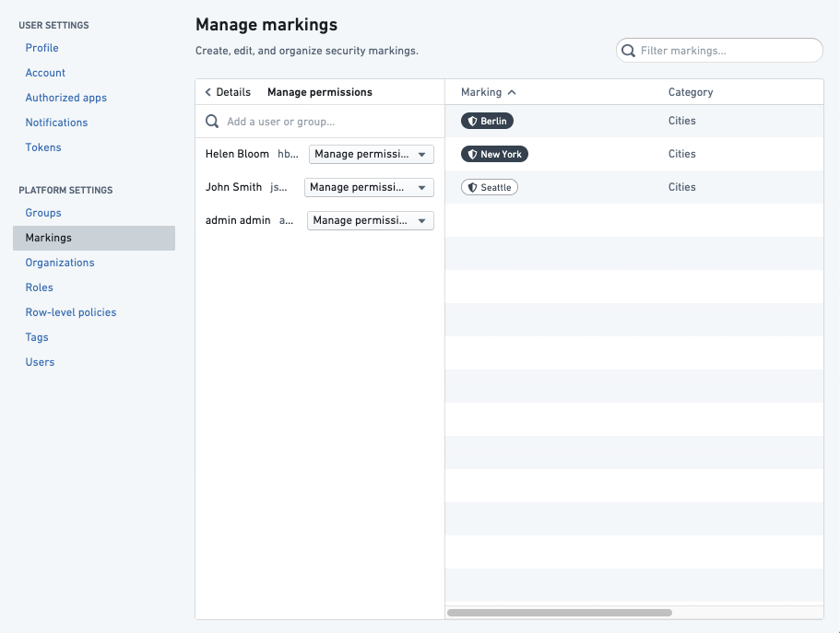This screenshot has height=633, width=840.
Task: Click the shield icon on Seattle marking
Action: [x=472, y=187]
